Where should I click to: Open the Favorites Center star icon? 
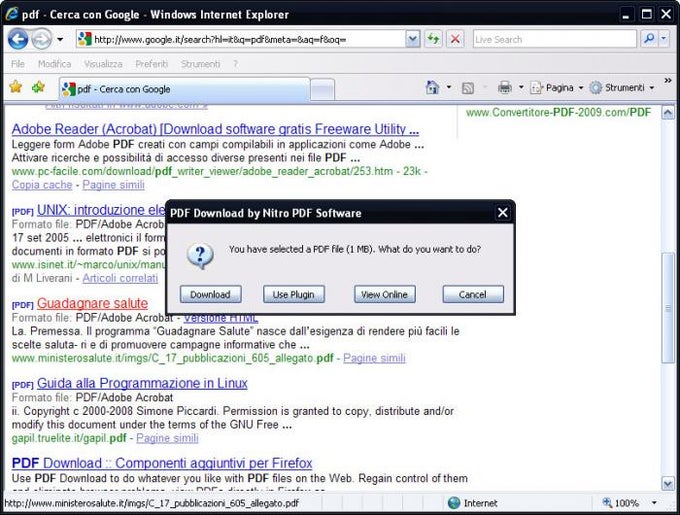pyautogui.click(x=16, y=87)
